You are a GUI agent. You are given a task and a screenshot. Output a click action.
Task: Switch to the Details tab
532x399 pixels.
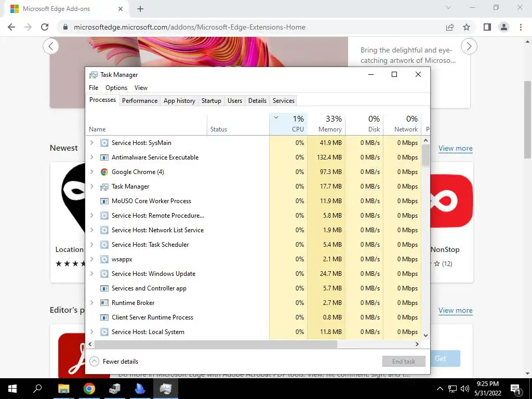257,101
